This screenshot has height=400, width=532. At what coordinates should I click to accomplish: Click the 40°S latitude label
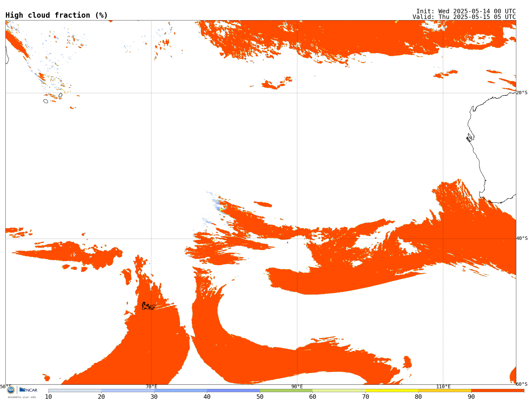(x=522, y=238)
